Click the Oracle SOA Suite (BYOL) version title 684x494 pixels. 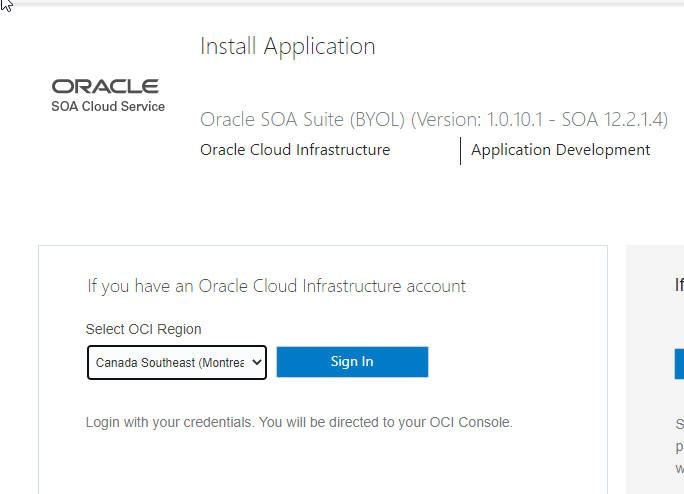[x=434, y=120]
